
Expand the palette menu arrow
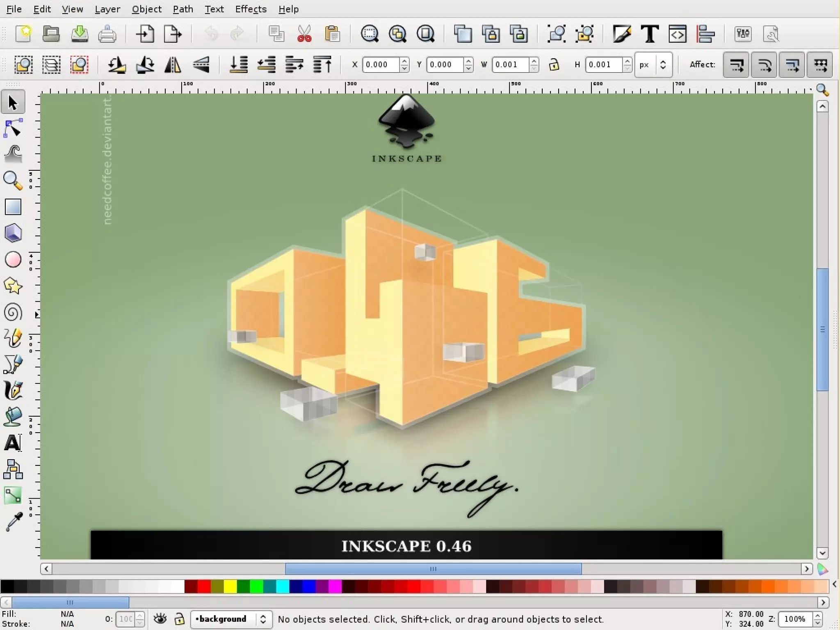pyautogui.click(x=834, y=584)
